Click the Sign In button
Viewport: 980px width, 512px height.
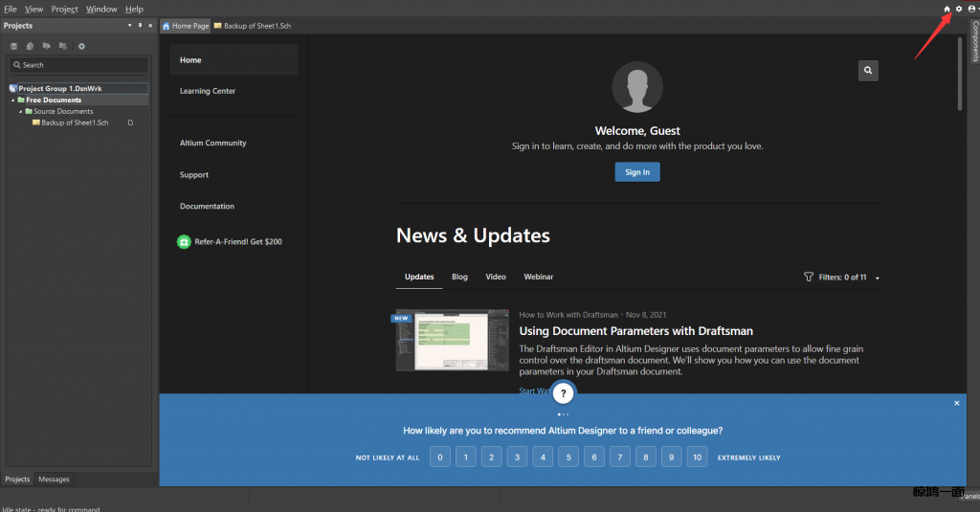[x=636, y=172]
